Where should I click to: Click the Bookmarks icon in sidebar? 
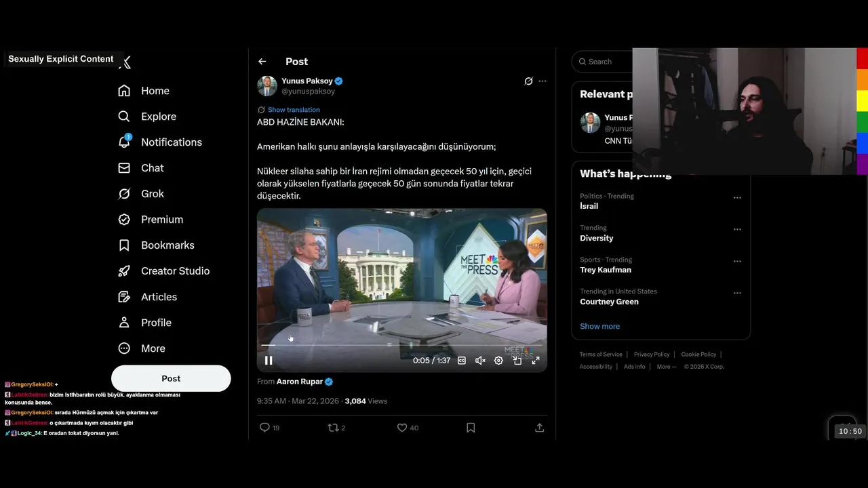124,245
